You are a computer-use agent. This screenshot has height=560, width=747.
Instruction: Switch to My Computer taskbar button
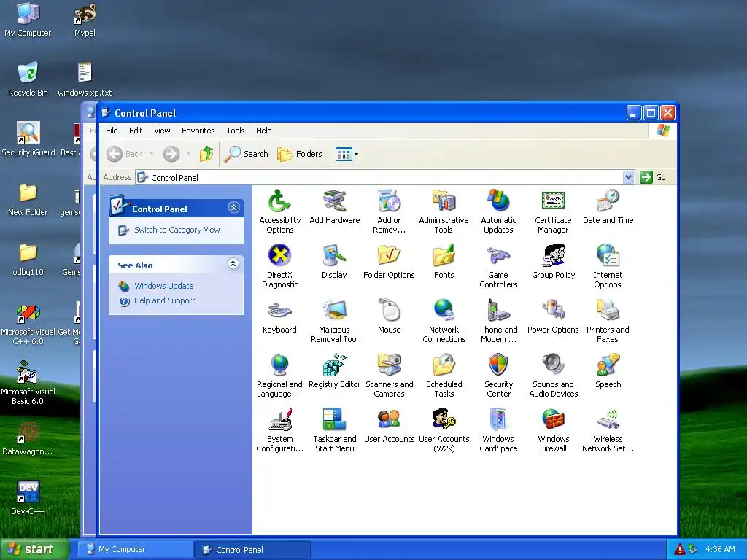[x=135, y=550]
